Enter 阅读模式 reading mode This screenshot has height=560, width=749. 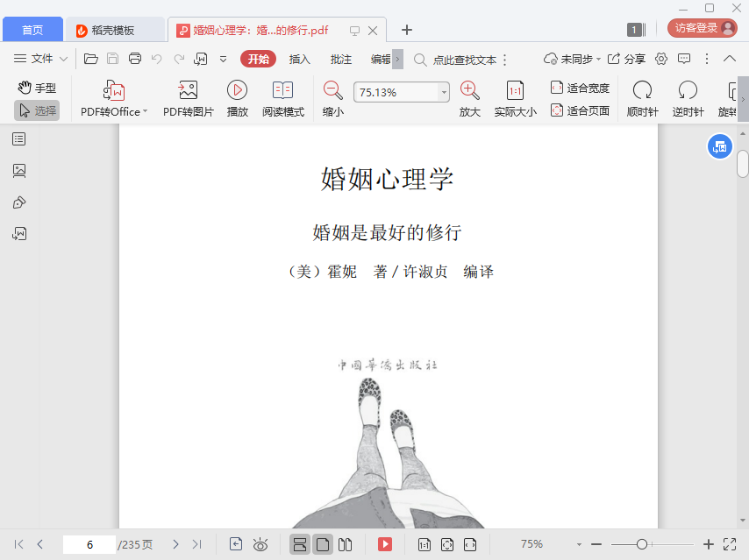(x=282, y=99)
